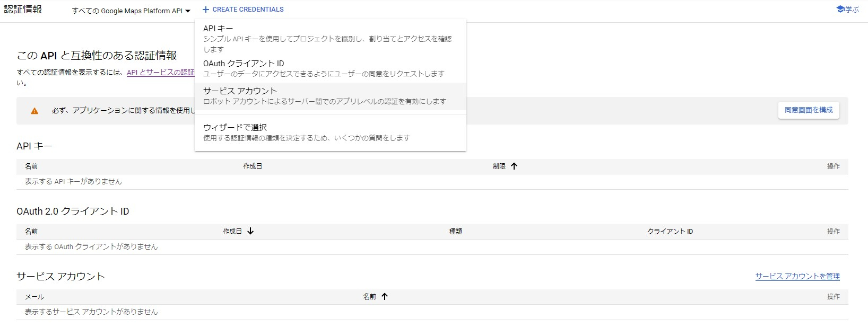Click the sort arrow beside service account 名前
868x327 pixels.
point(385,296)
